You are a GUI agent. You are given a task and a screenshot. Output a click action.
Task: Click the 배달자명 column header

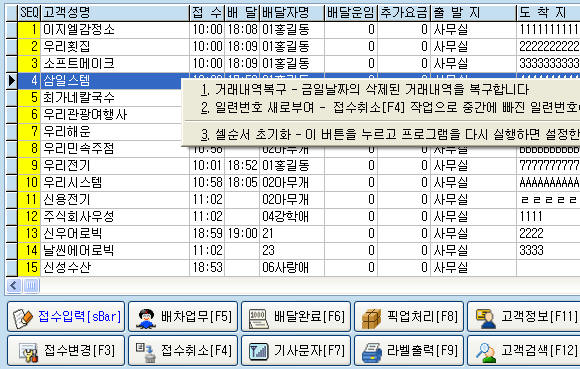(292, 13)
